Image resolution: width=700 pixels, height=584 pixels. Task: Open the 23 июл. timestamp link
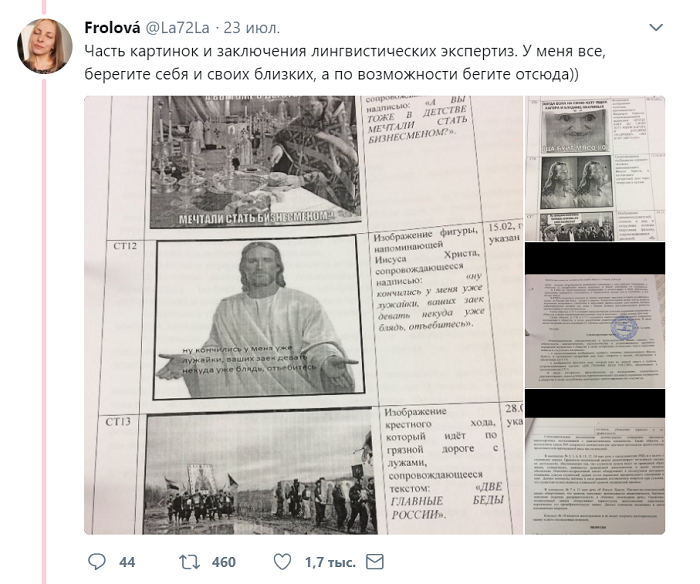252,28
